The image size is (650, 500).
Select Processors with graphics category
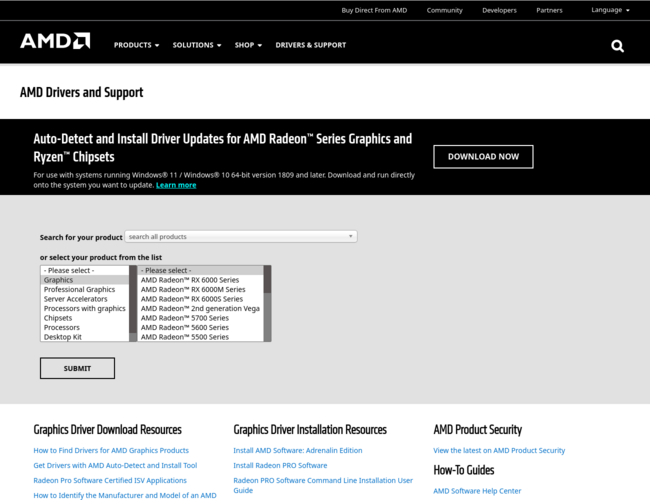click(x=85, y=308)
